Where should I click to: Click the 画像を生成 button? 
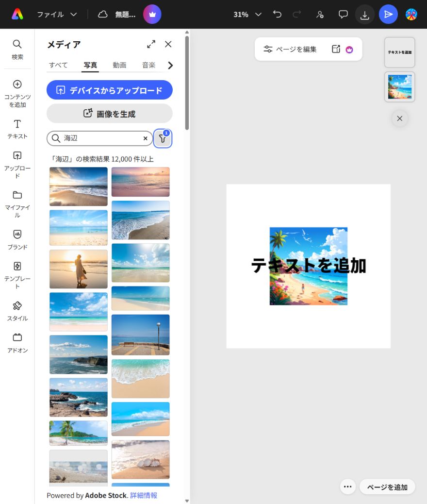(x=110, y=114)
